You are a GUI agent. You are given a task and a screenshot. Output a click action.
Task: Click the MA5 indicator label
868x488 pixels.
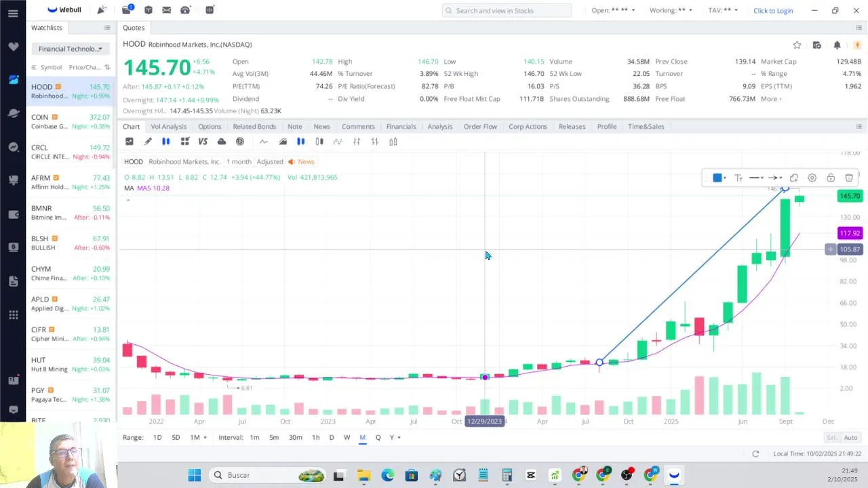(x=153, y=188)
